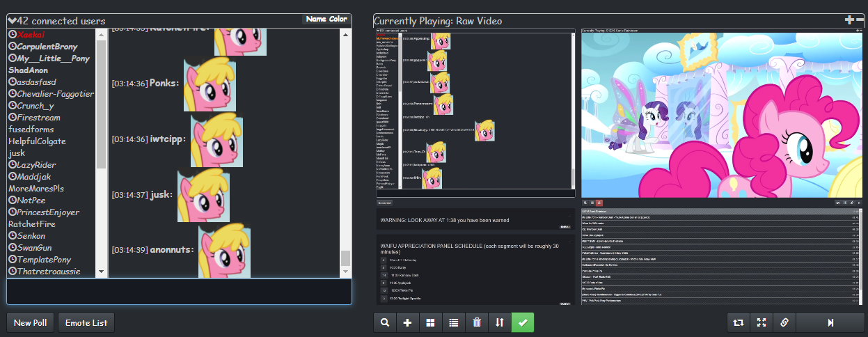The image size is (868, 337).
Task: Click the up-down arrows shuffle icon
Action: coord(500,323)
